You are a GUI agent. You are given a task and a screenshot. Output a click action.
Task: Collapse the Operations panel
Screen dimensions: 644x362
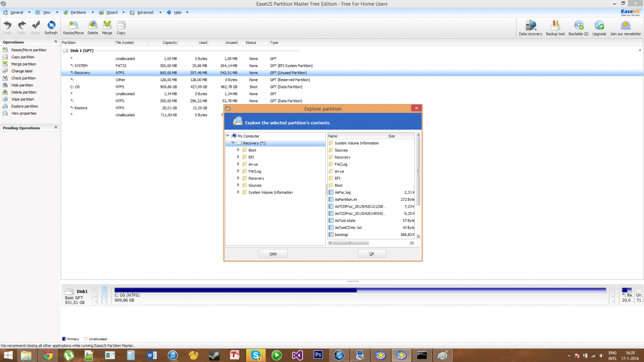click(x=56, y=42)
